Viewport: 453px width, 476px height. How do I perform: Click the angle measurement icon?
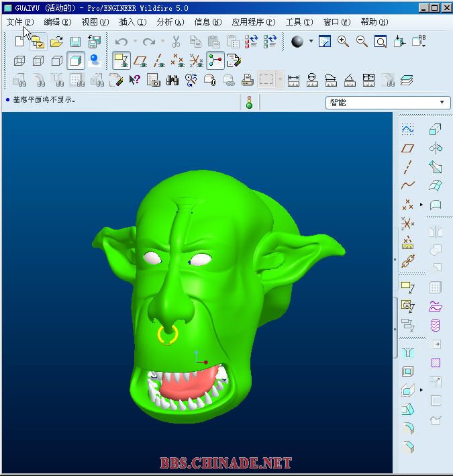tap(350, 80)
